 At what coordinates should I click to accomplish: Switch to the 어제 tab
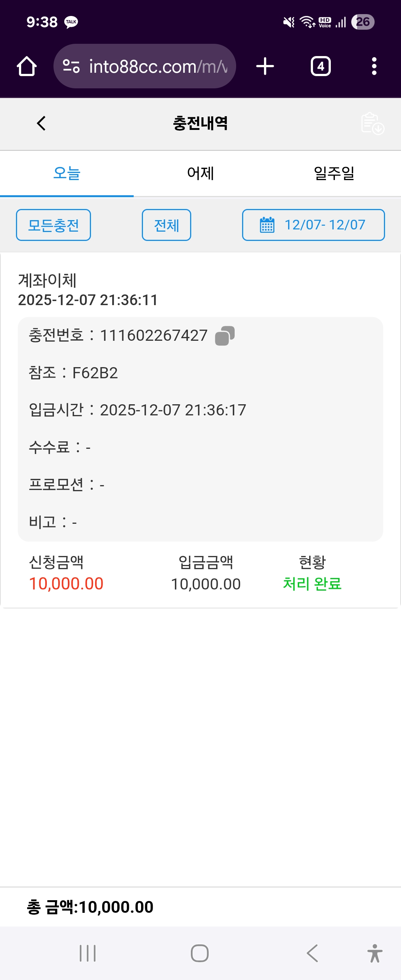pyautogui.click(x=200, y=173)
